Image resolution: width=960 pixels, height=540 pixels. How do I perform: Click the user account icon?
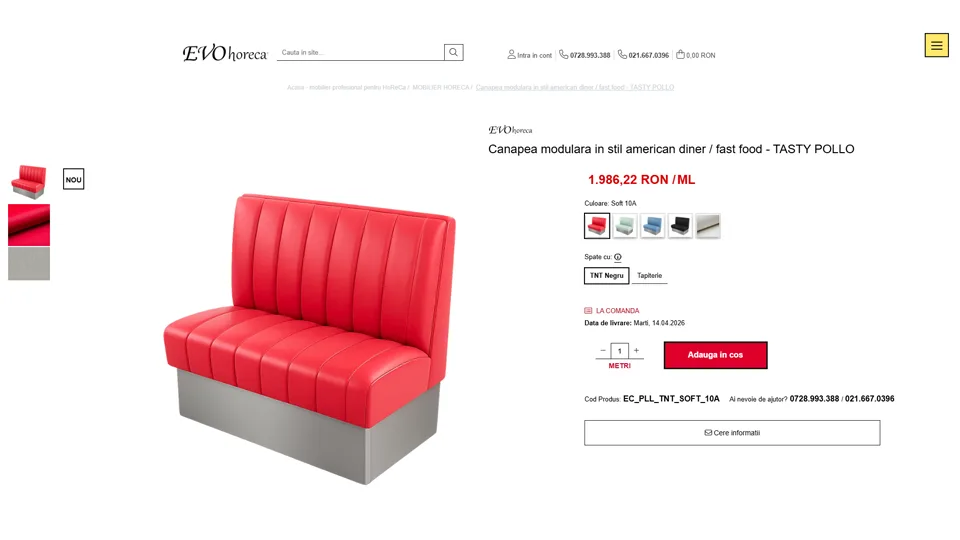511,54
